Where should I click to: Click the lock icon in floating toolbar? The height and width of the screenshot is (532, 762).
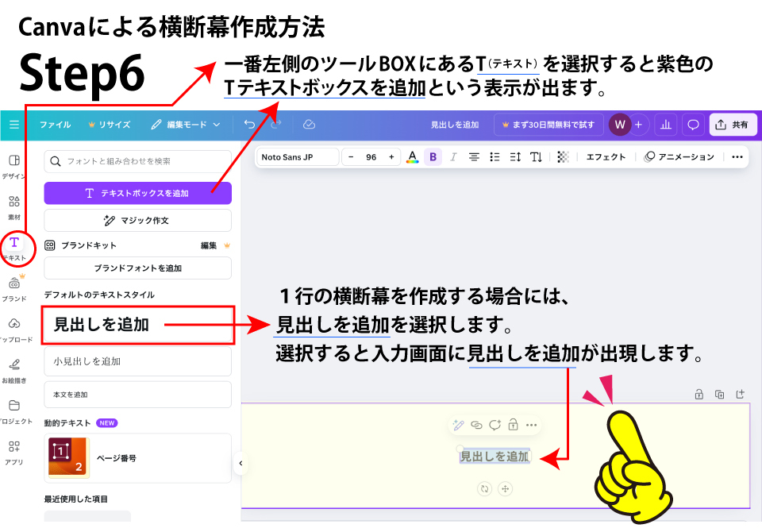(514, 425)
